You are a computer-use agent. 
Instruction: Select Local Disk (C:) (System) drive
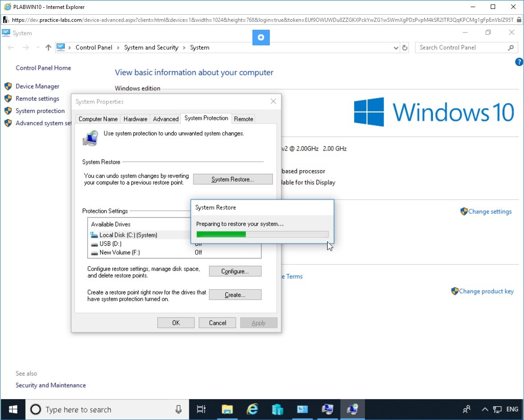[x=140, y=235]
